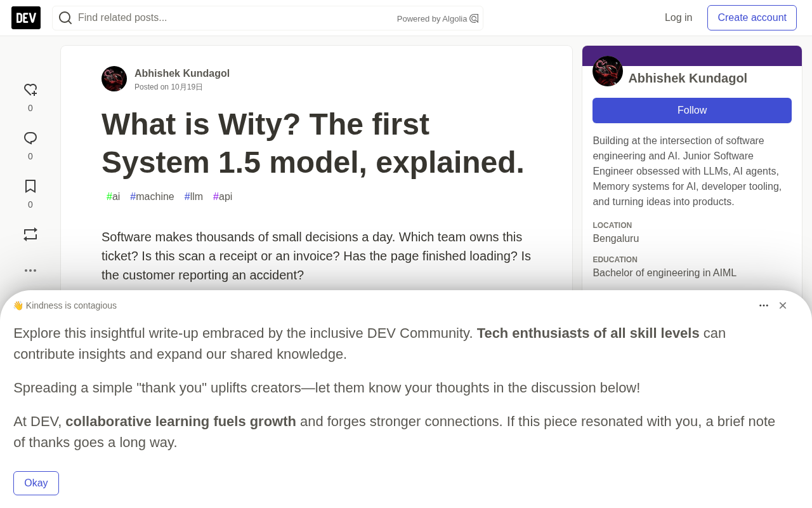Open the DEV logo homepage

26,18
